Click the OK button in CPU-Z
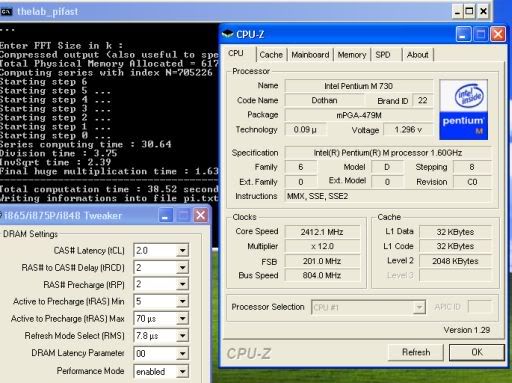Screen dimensions: 512x383 (477, 352)
